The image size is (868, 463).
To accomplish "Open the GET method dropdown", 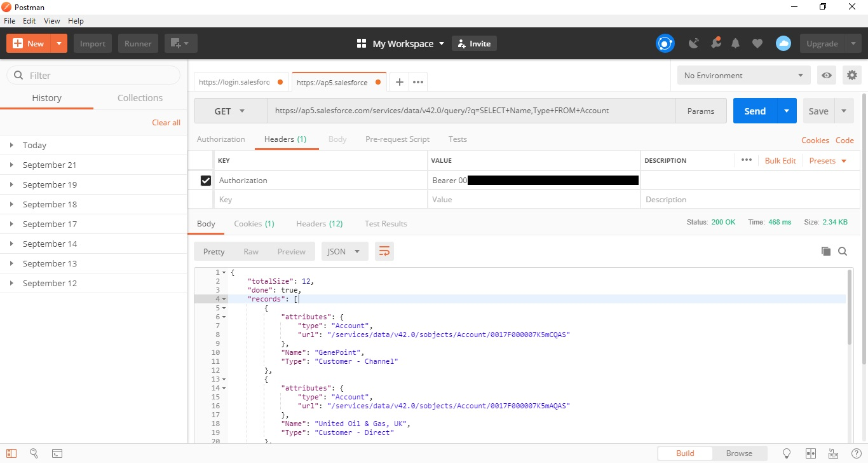I will 229,111.
